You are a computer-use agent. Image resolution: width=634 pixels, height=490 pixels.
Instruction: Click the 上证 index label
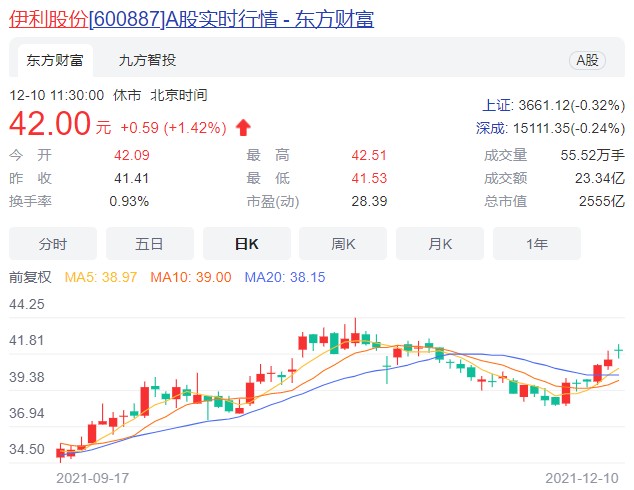click(x=497, y=105)
